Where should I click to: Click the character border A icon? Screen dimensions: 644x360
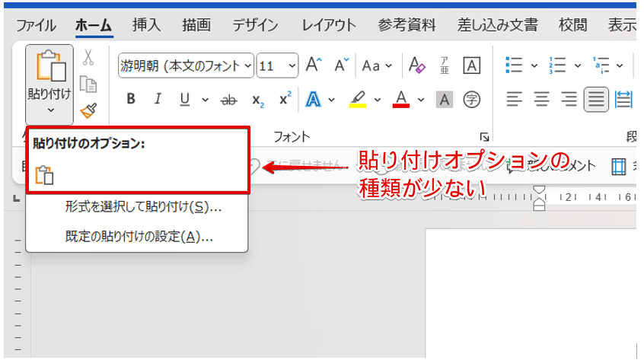click(471, 65)
